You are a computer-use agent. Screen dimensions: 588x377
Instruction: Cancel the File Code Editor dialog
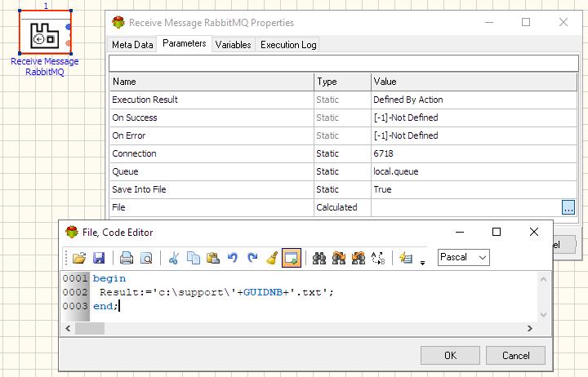(x=515, y=355)
